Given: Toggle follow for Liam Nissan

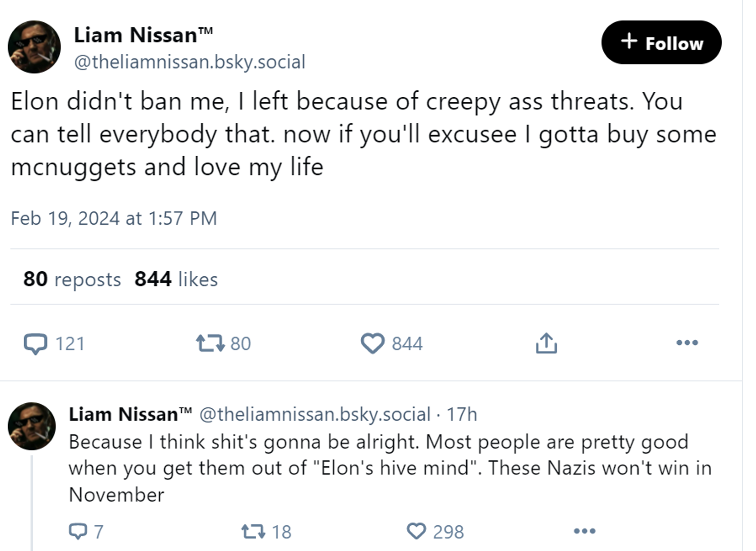Looking at the screenshot, I should (x=661, y=42).
